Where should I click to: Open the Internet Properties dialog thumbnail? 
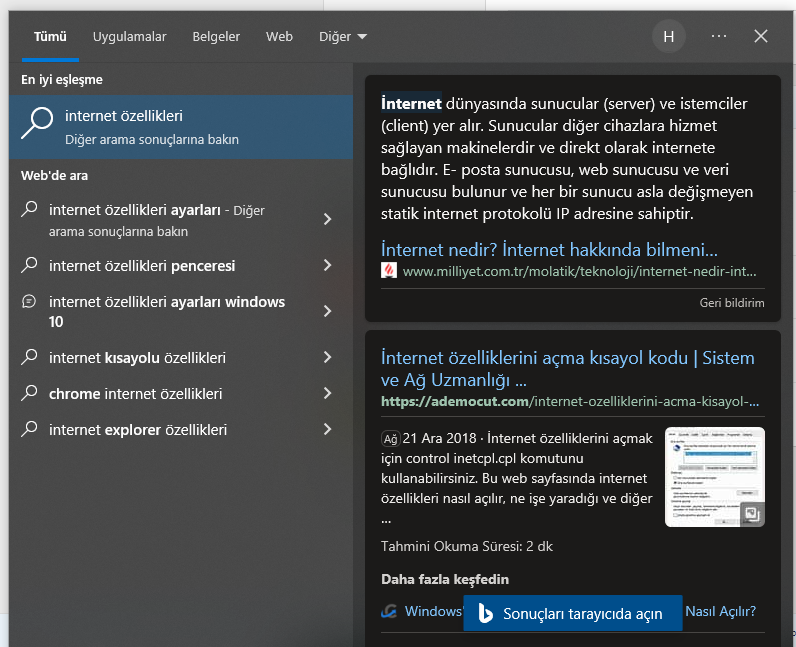(x=714, y=476)
